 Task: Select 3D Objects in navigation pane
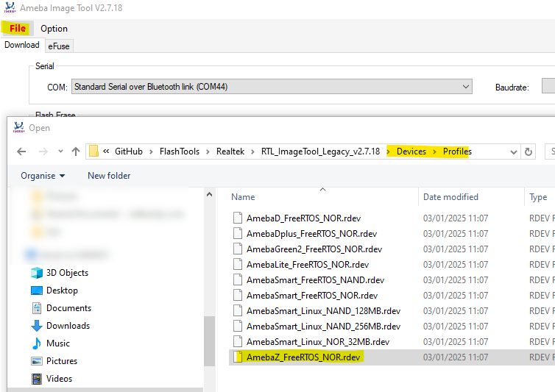(x=67, y=273)
